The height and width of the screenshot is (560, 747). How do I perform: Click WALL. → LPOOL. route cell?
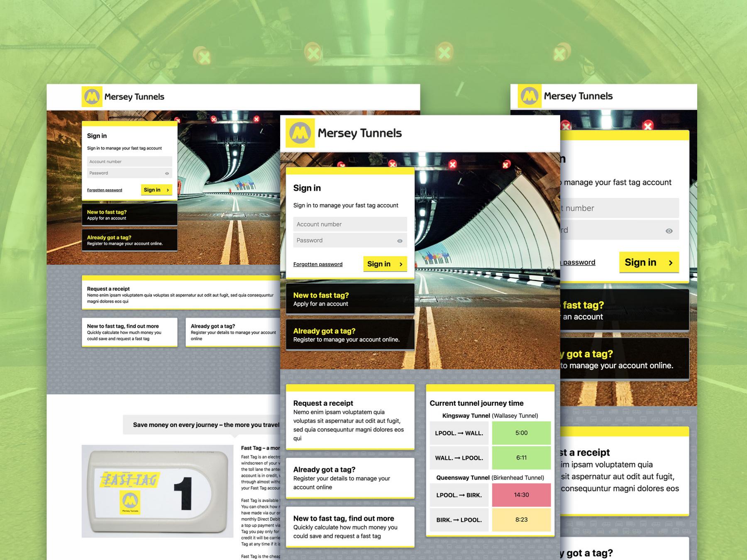(x=459, y=458)
